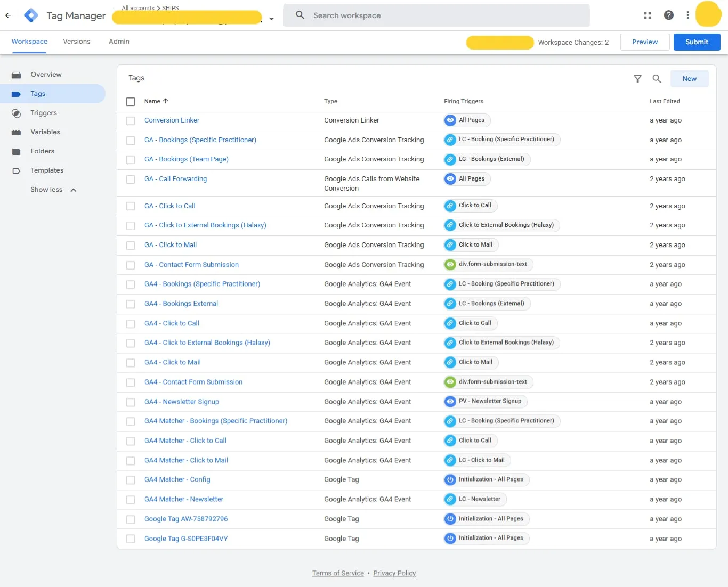This screenshot has width=728, height=587.
Task: Click the Triggers sidebar icon
Action: [17, 113]
